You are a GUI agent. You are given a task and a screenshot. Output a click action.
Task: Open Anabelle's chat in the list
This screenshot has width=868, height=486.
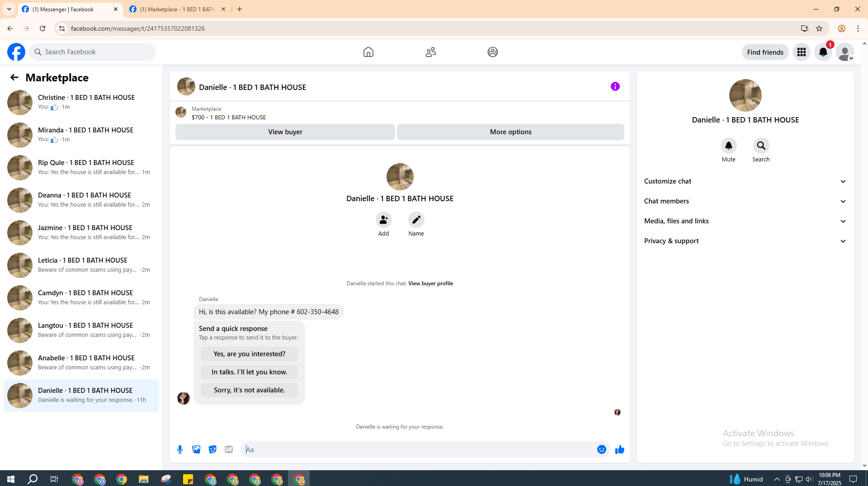tap(81, 363)
